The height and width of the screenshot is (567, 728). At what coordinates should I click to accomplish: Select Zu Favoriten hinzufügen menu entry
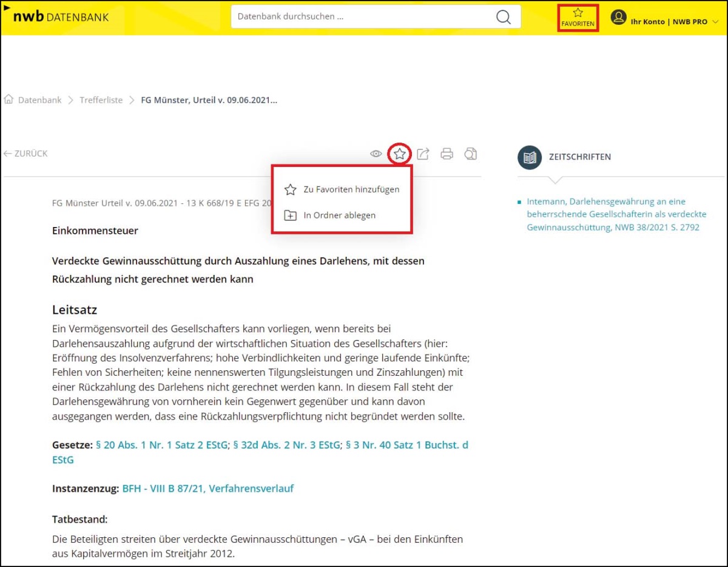pyautogui.click(x=351, y=189)
